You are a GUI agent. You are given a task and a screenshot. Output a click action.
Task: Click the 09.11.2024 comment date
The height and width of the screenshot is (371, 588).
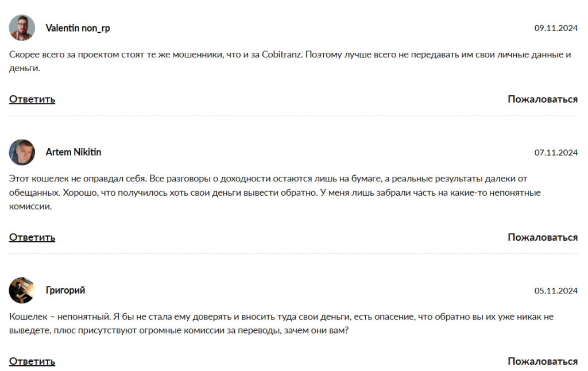pyautogui.click(x=556, y=28)
